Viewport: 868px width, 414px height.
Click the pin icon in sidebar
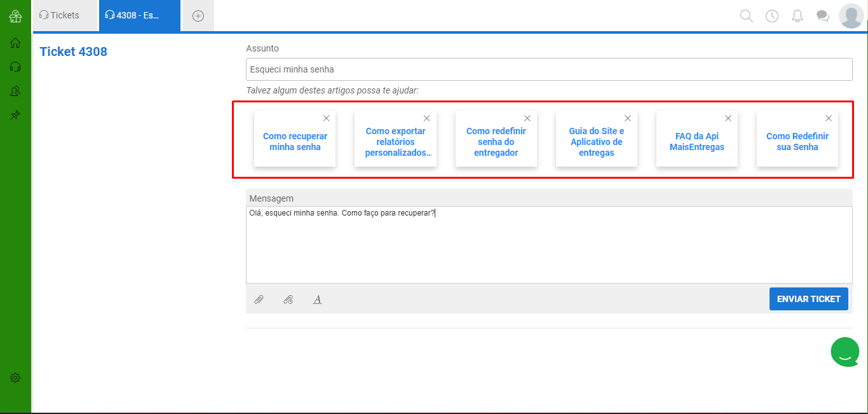(x=15, y=115)
